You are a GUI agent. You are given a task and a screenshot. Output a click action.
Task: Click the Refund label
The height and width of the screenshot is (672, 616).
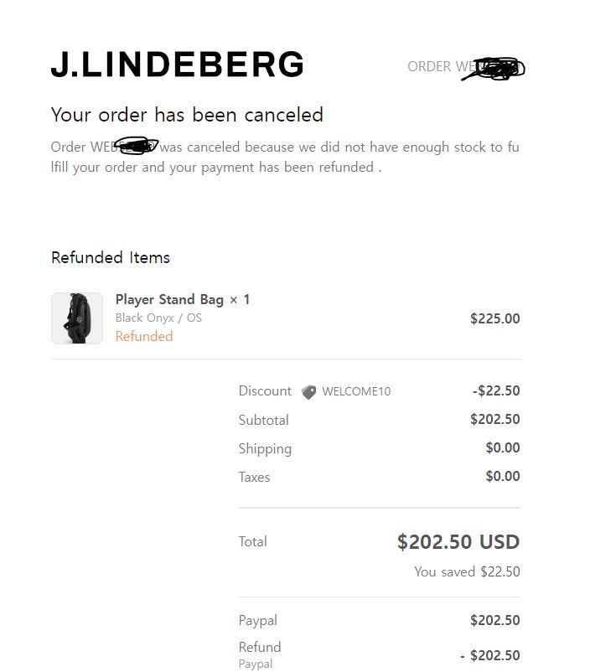(260, 647)
